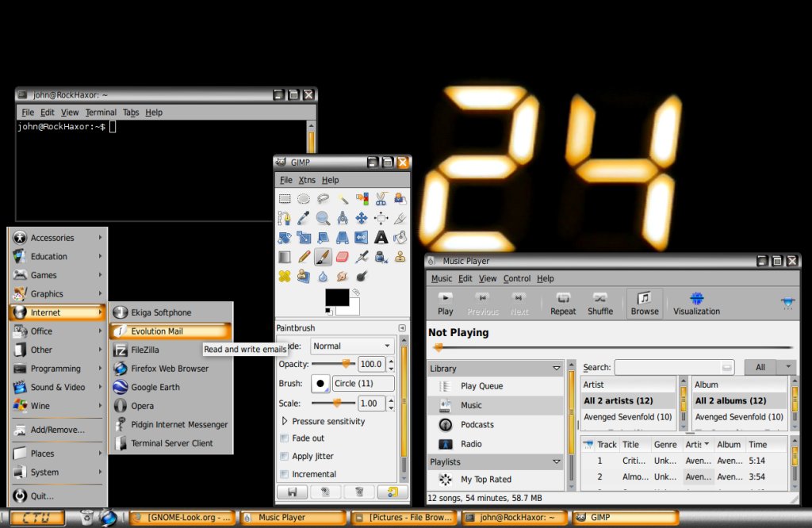Click the black foreground color swatch
Image resolution: width=812 pixels, height=528 pixels.
click(x=336, y=297)
